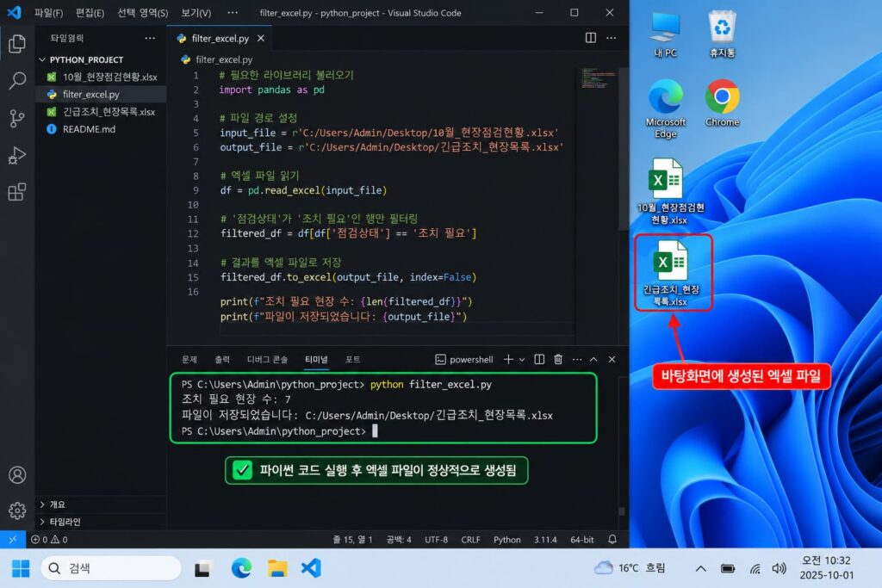Show hidden tray icons chevron
Image resolution: width=882 pixels, height=588 pixels.
(700, 568)
